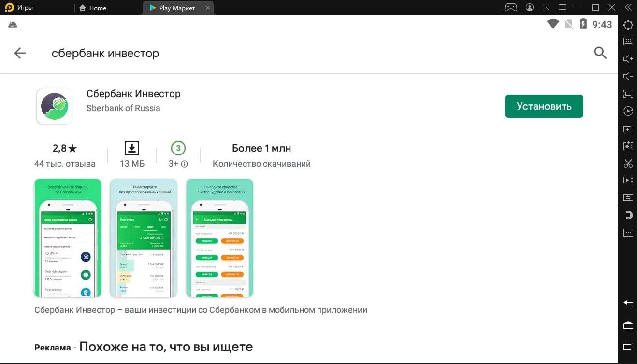Image resolution: width=637 pixels, height=364 pixels.
Task: Click the Android notification icon at top left
Action: point(13,24)
